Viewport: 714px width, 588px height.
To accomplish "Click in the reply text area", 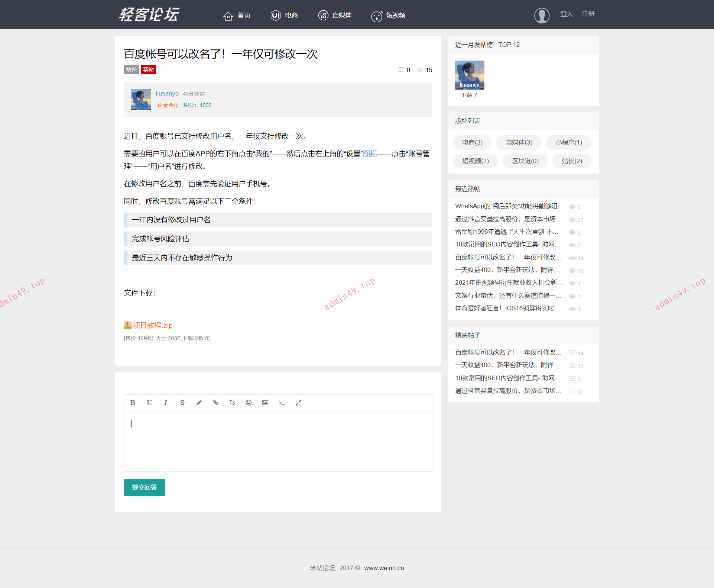I will click(x=278, y=441).
